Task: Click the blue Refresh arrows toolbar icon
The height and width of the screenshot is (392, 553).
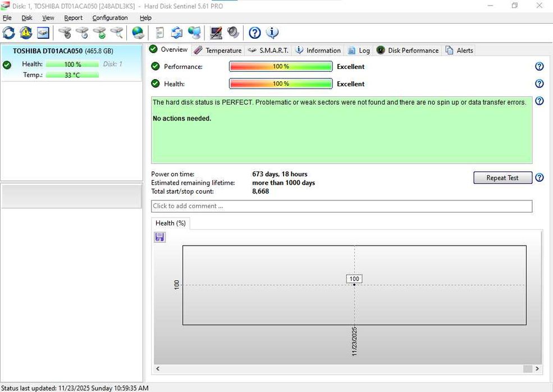Action: pos(8,33)
